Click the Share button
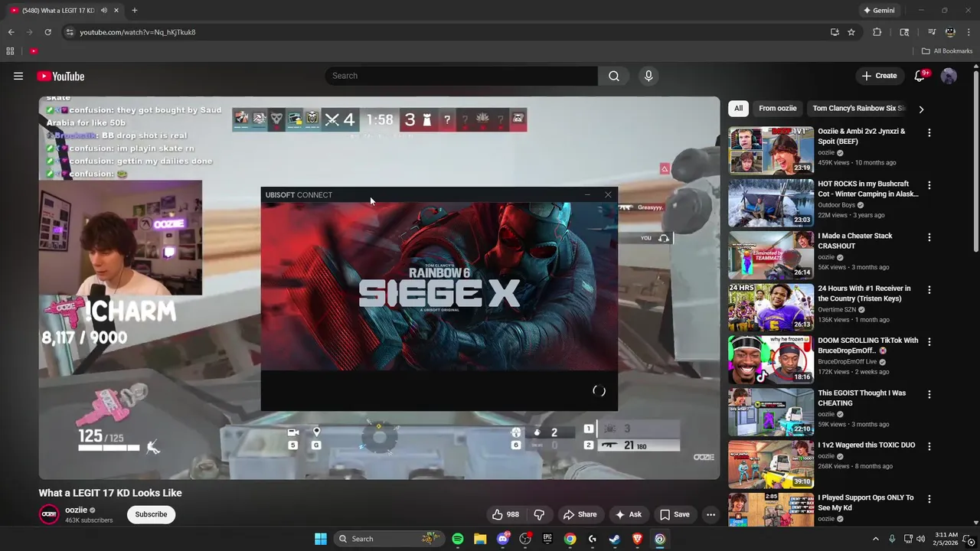The width and height of the screenshot is (980, 551). [x=580, y=514]
